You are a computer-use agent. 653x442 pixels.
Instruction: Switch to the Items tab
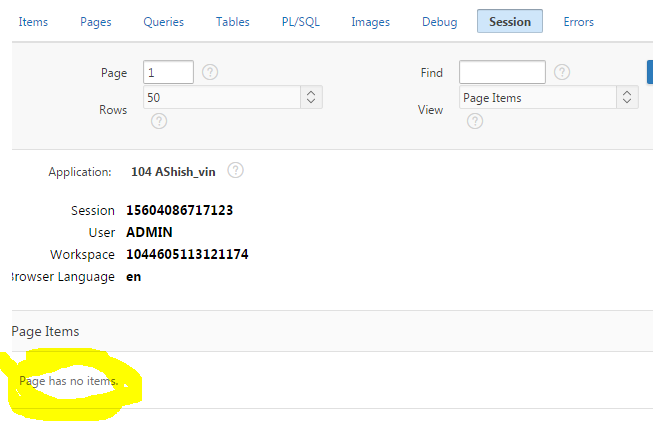click(33, 21)
